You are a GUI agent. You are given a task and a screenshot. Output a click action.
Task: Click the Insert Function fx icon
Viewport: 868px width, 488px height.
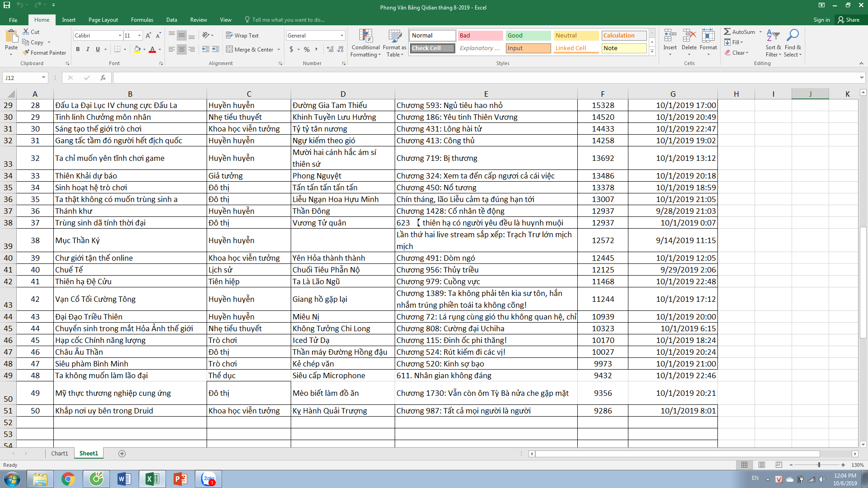(103, 78)
